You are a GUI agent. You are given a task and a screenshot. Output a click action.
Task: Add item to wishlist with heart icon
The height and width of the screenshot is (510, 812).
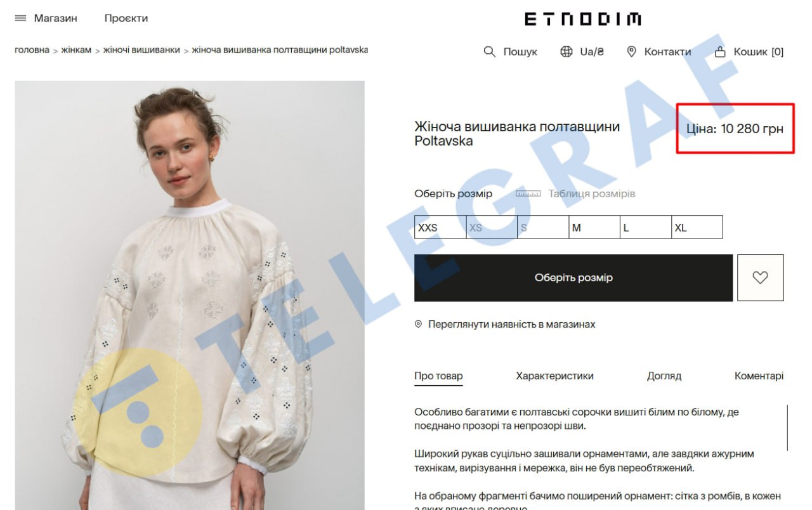(760, 278)
